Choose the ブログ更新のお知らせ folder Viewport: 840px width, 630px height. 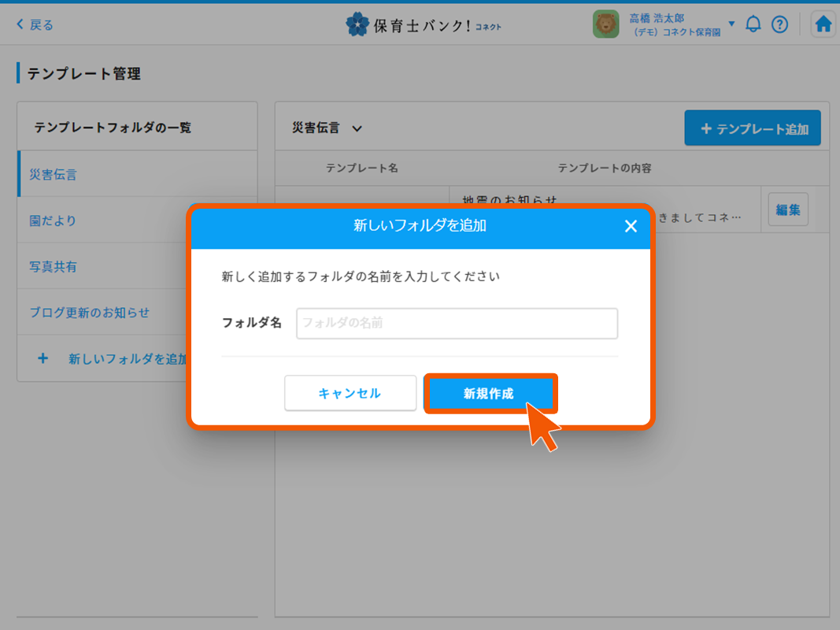coord(89,313)
